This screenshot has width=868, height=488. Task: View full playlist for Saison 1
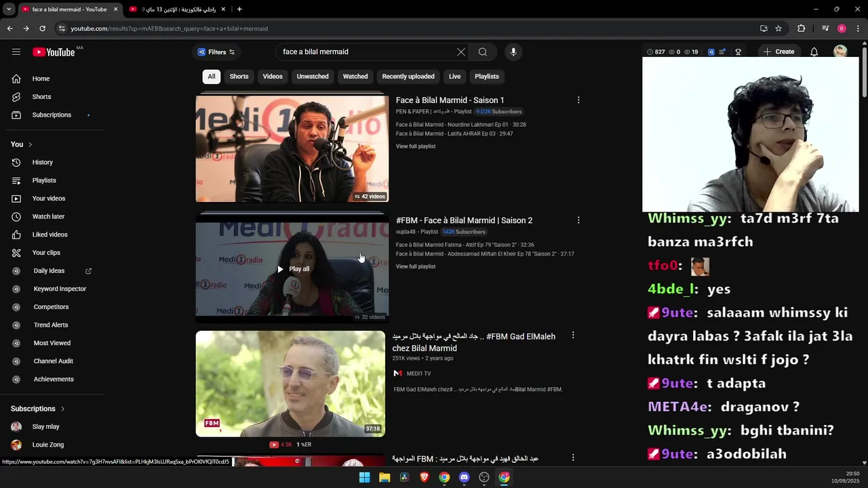(416, 146)
